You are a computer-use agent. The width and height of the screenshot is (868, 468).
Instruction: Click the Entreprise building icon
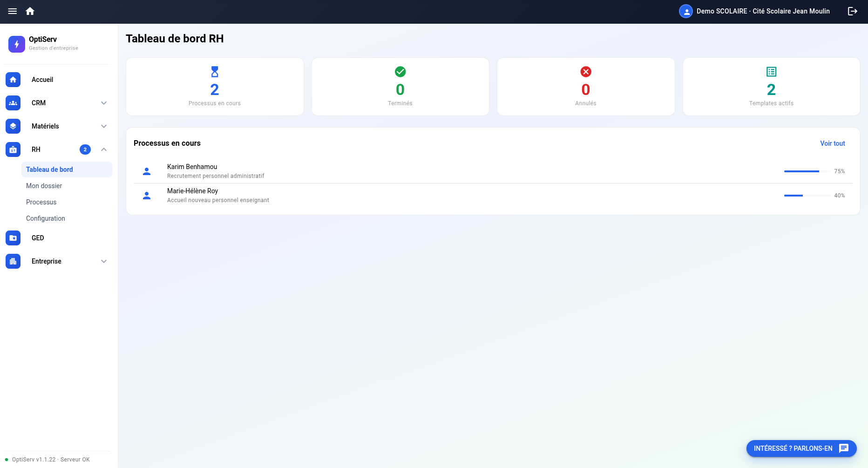[x=13, y=261]
